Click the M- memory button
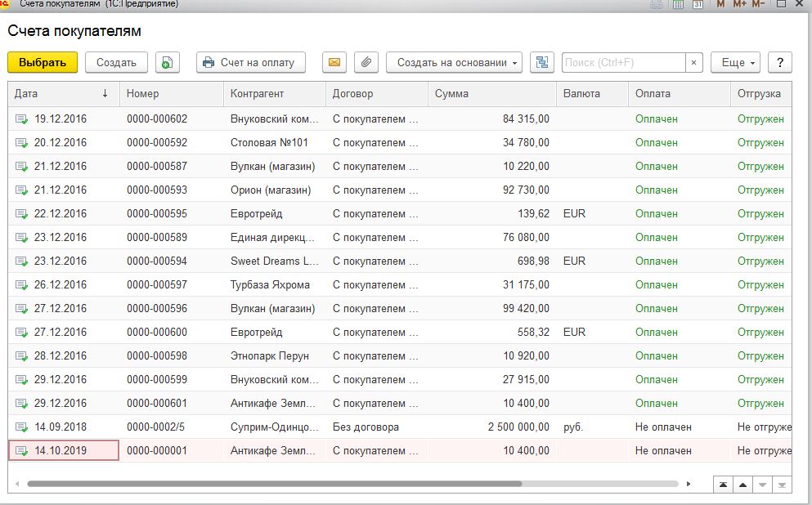This screenshot has height=505, width=812. tap(758, 4)
